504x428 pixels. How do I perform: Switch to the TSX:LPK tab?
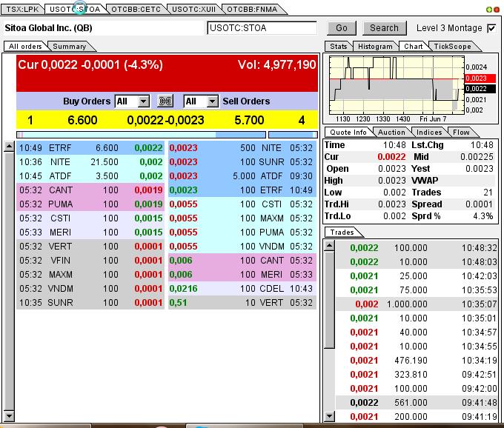tap(22, 9)
